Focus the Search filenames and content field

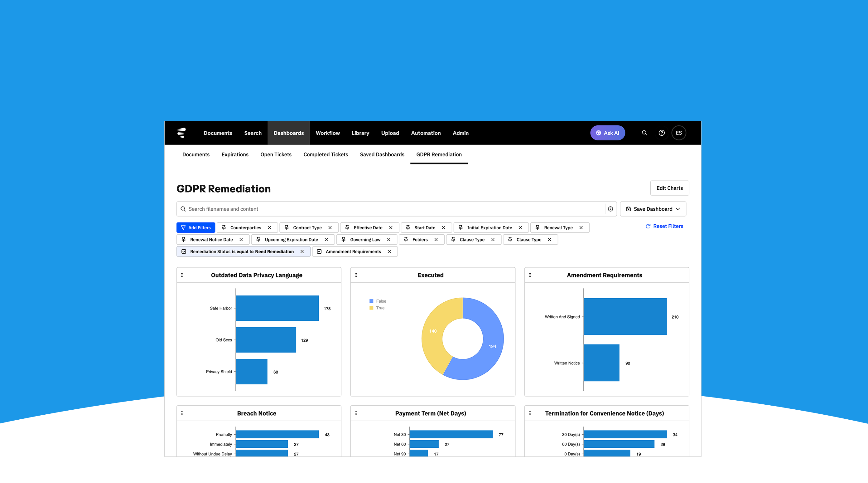pos(396,209)
